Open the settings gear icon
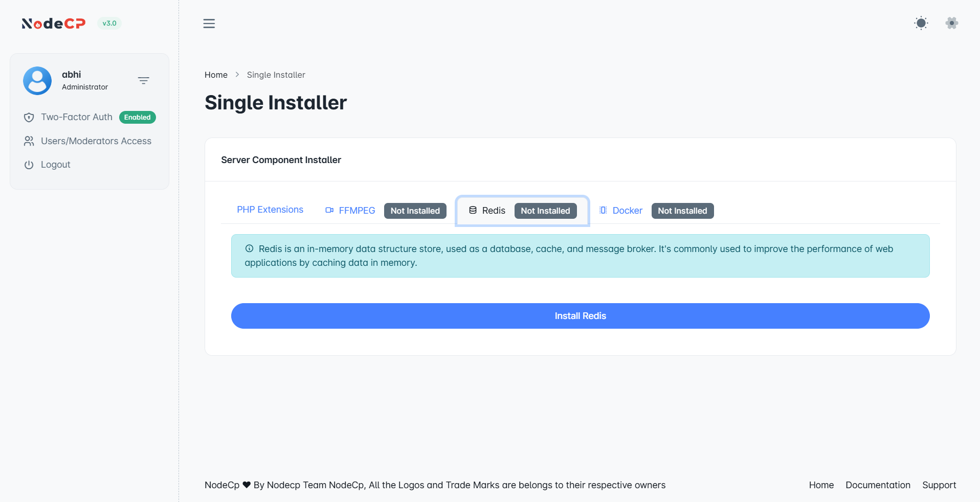 (x=951, y=23)
